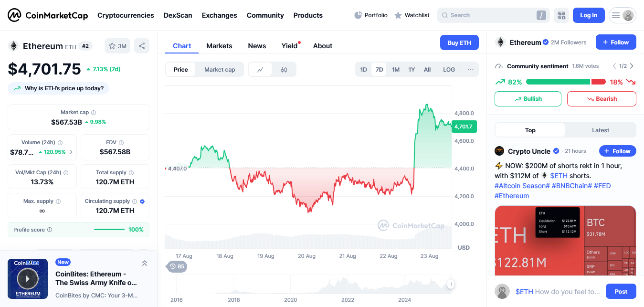
Task: Vote Bearish on Ethereum
Action: click(x=602, y=99)
